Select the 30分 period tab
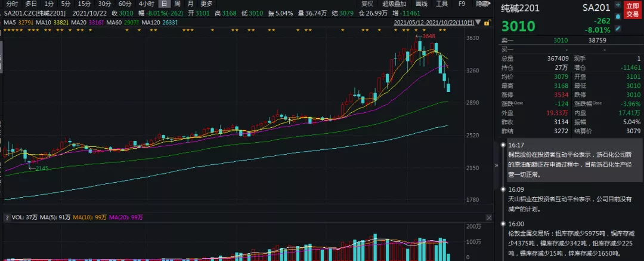This screenshot has height=261, width=644. [x=105, y=4]
